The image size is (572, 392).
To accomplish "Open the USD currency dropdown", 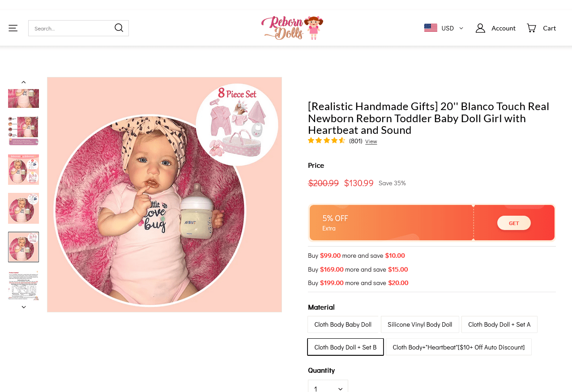I will tap(447, 27).
